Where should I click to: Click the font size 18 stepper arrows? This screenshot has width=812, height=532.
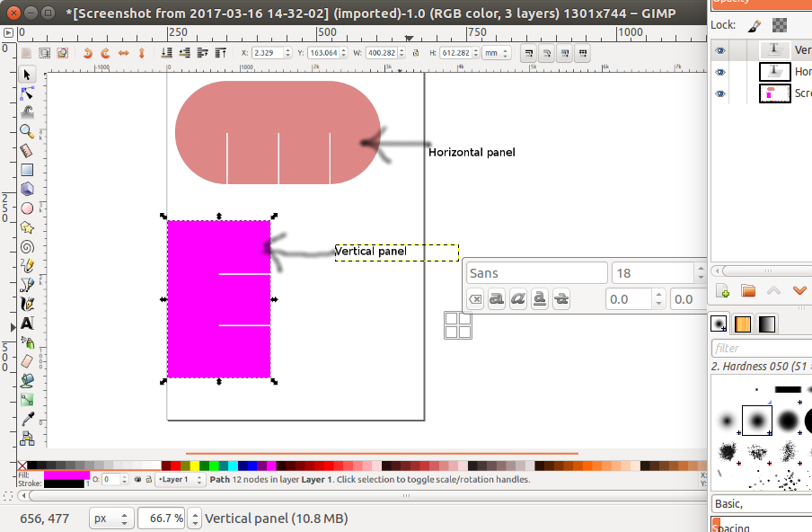(x=701, y=273)
